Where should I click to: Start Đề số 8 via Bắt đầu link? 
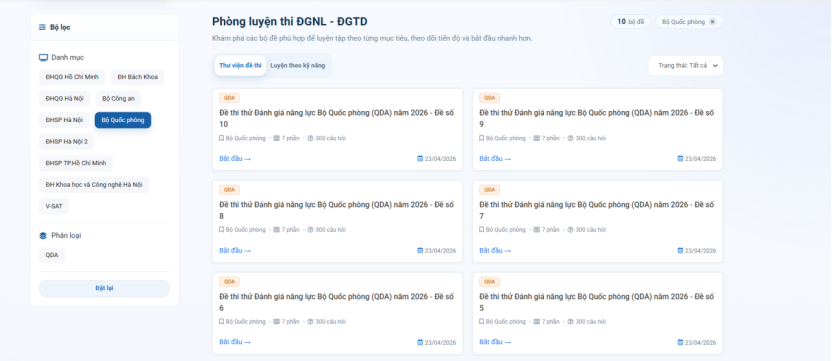point(235,250)
